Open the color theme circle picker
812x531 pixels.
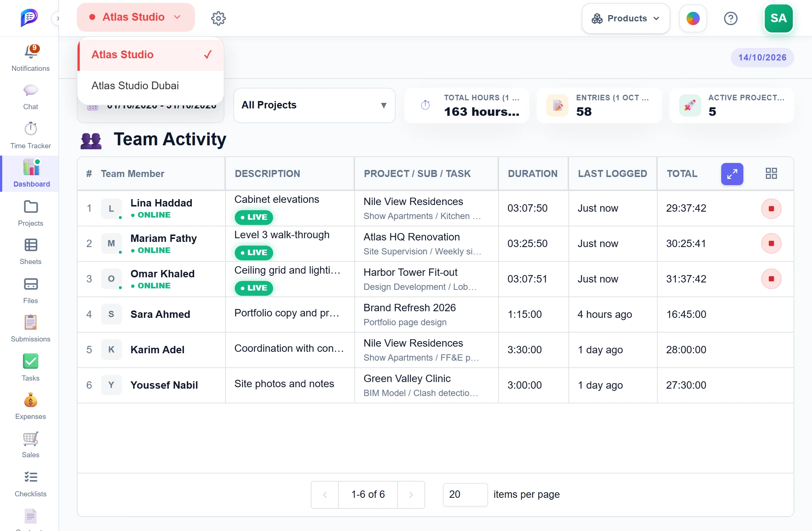pos(693,18)
